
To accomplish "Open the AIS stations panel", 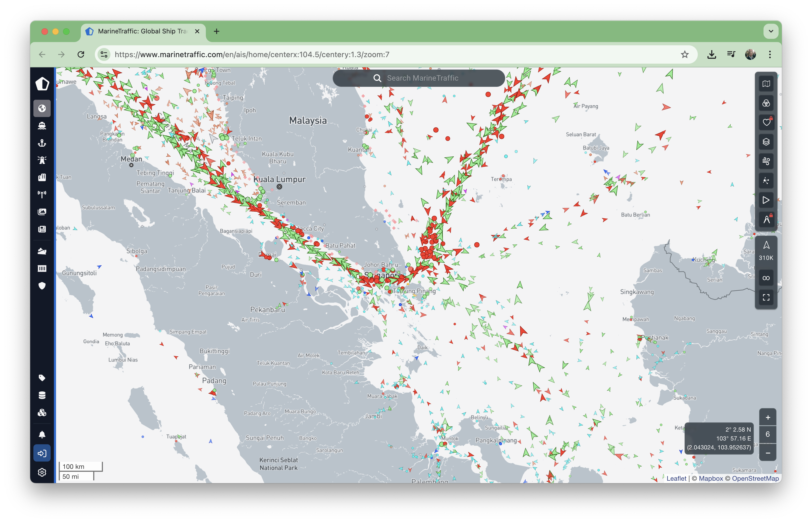I will tap(42, 194).
